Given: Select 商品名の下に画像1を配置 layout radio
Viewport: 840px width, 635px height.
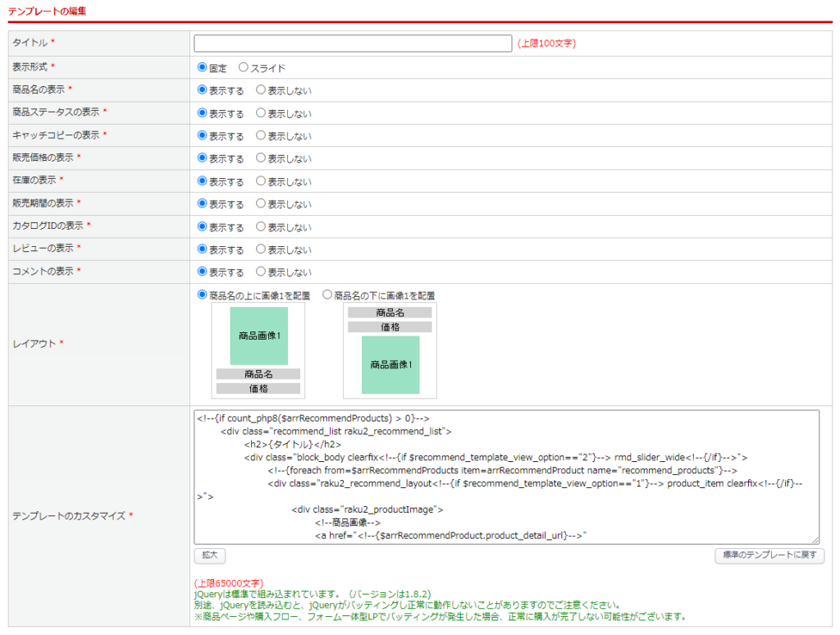Looking at the screenshot, I should click(x=327, y=295).
